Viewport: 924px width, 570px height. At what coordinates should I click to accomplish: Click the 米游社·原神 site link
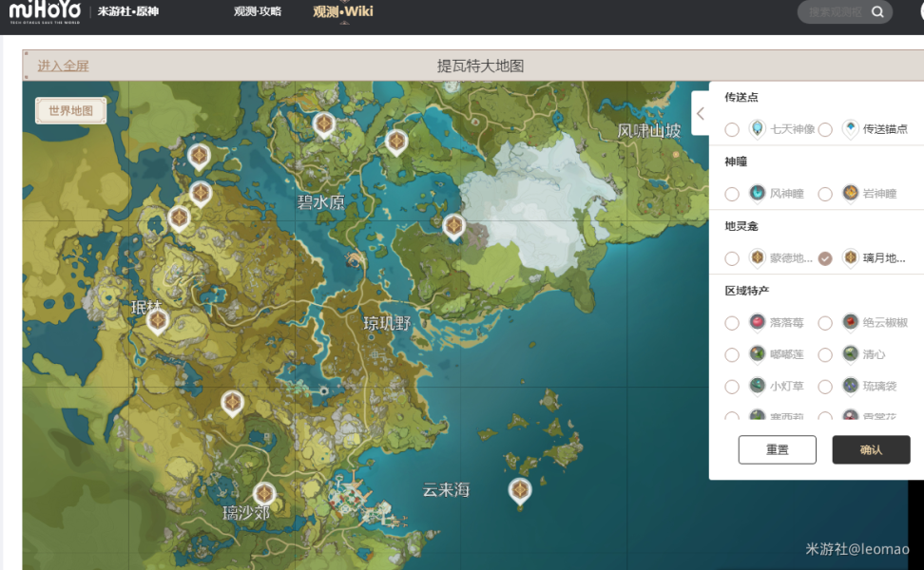click(x=128, y=11)
